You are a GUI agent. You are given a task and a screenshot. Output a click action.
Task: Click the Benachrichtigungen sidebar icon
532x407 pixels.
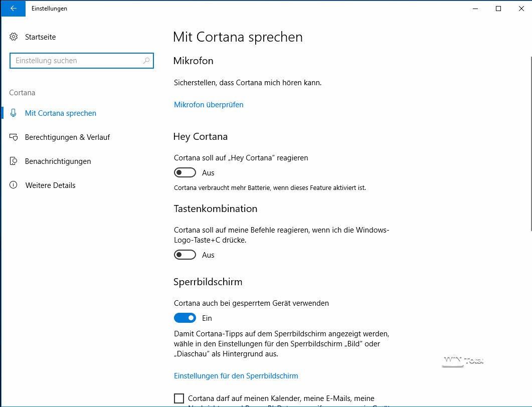(x=14, y=161)
